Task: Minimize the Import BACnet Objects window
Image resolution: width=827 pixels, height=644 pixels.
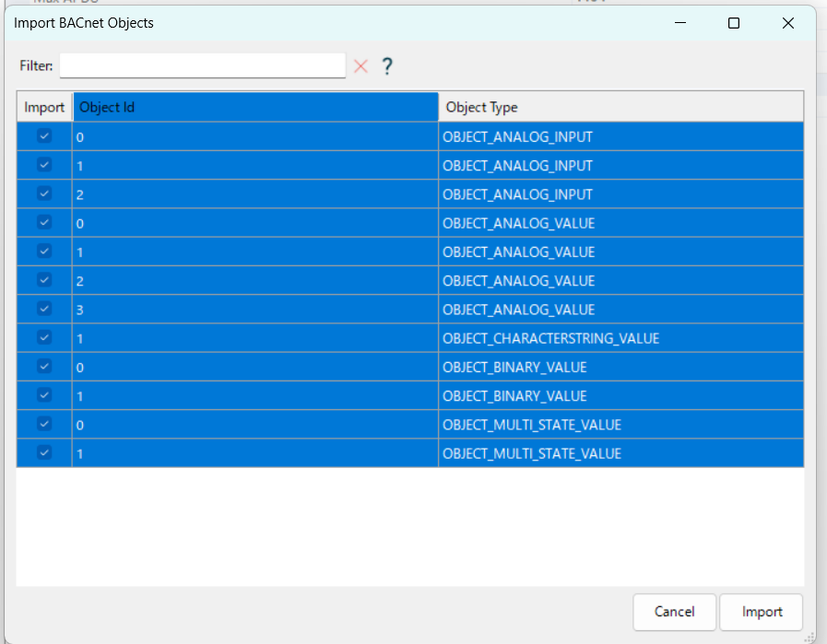Action: pyautogui.click(x=680, y=23)
